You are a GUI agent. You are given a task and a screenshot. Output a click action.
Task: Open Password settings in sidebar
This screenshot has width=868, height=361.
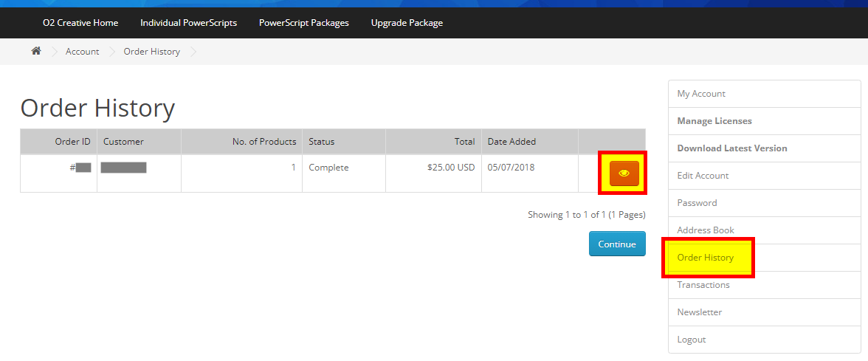coord(697,203)
